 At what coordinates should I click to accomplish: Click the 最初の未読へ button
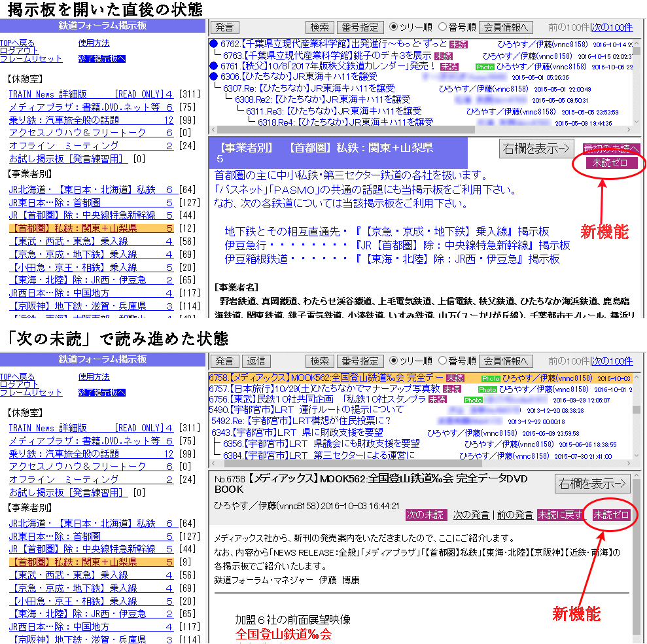tap(612, 148)
